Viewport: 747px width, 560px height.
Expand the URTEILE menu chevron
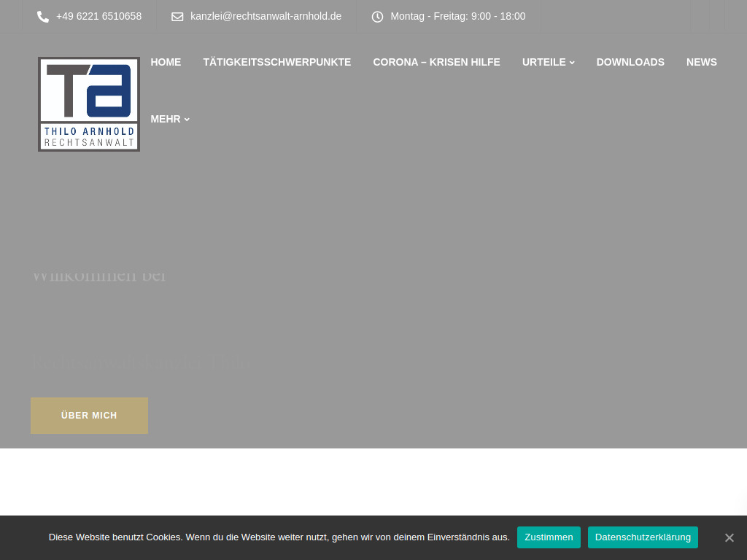(572, 63)
